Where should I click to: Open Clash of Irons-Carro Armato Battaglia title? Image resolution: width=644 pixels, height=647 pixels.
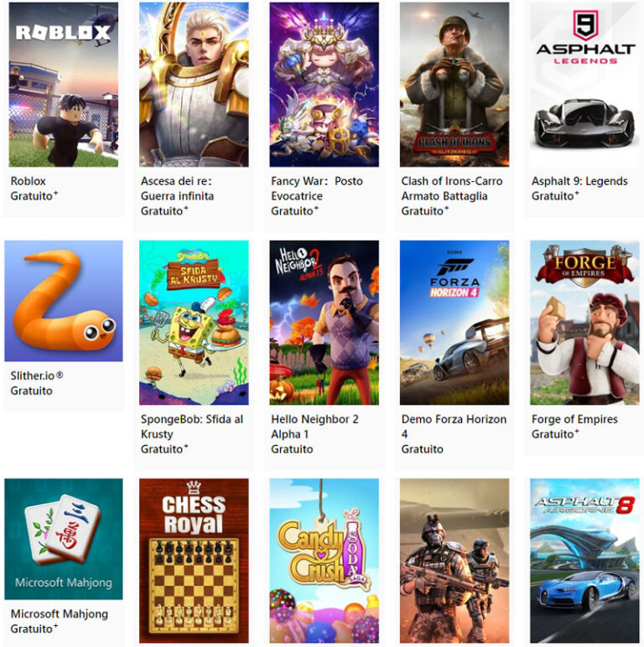[452, 189]
